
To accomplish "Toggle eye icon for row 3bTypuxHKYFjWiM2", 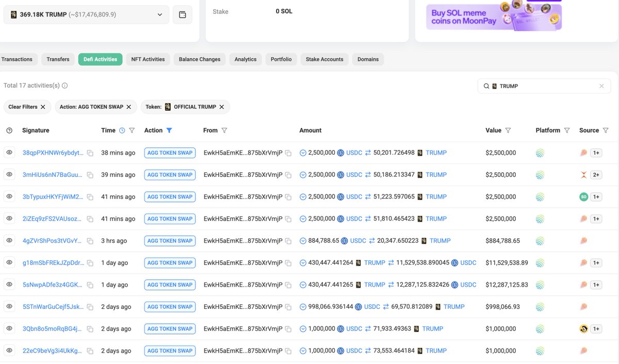I will (9, 196).
